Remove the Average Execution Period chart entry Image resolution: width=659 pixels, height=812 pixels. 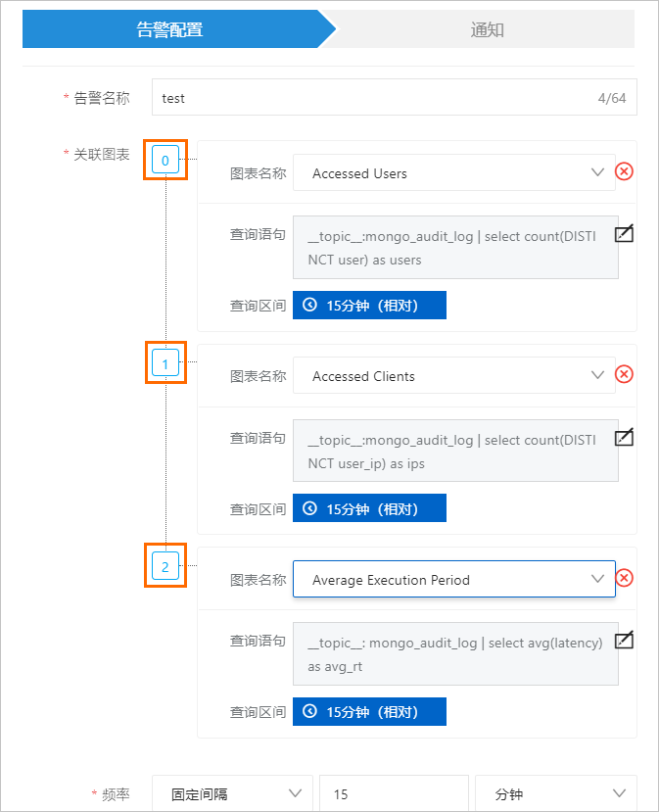pos(624,578)
